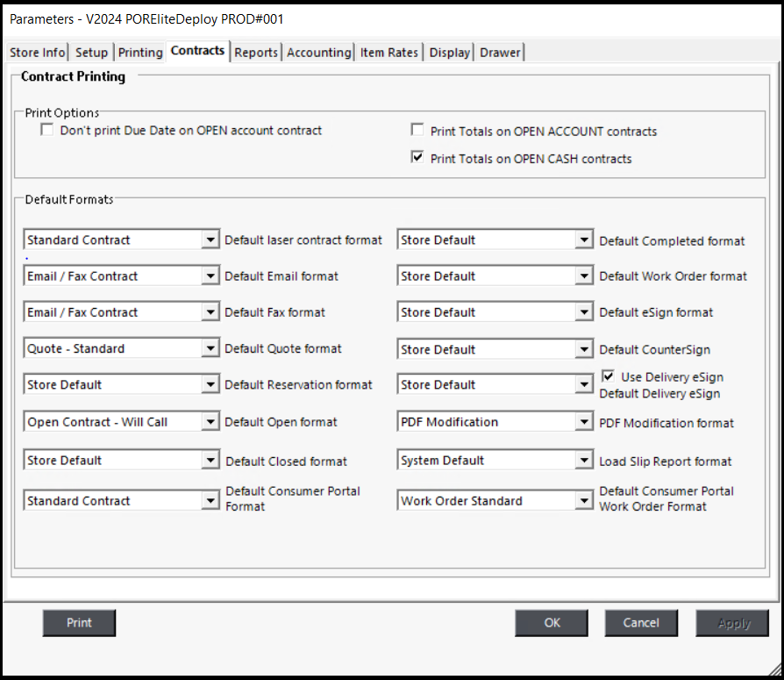784x680 pixels.
Task: Switch to the Drawer tab
Action: [x=500, y=53]
